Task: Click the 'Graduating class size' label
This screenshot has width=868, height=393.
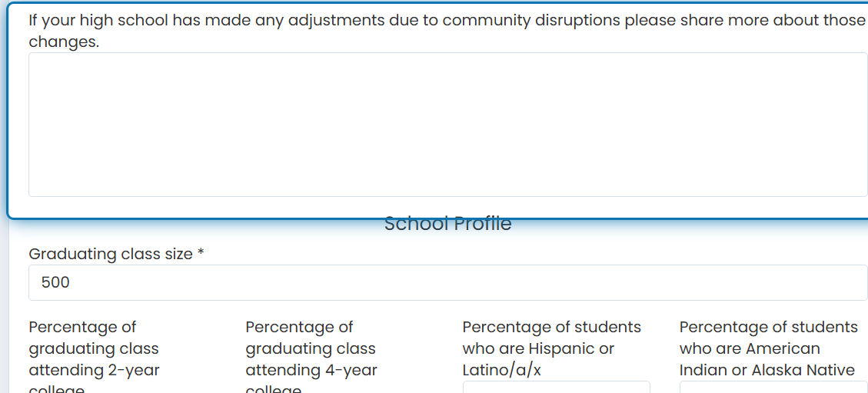Action: pyautogui.click(x=111, y=254)
